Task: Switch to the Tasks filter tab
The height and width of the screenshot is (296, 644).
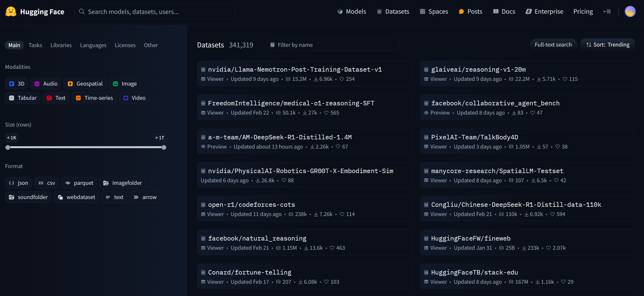Action: (x=35, y=45)
